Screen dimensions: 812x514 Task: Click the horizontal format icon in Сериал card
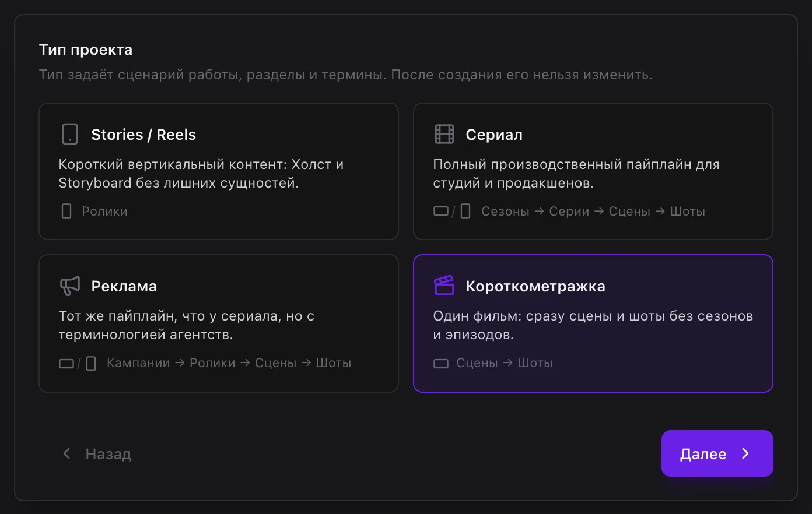tap(441, 211)
